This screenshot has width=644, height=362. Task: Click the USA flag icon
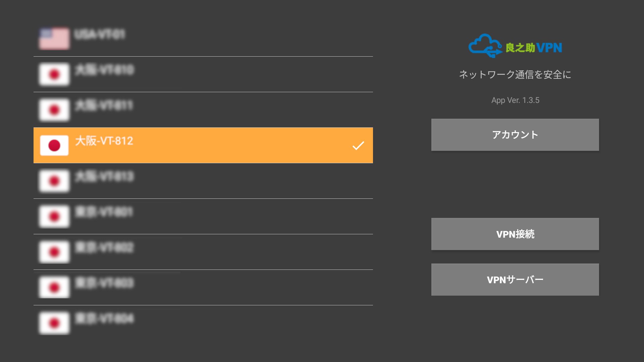54,39
